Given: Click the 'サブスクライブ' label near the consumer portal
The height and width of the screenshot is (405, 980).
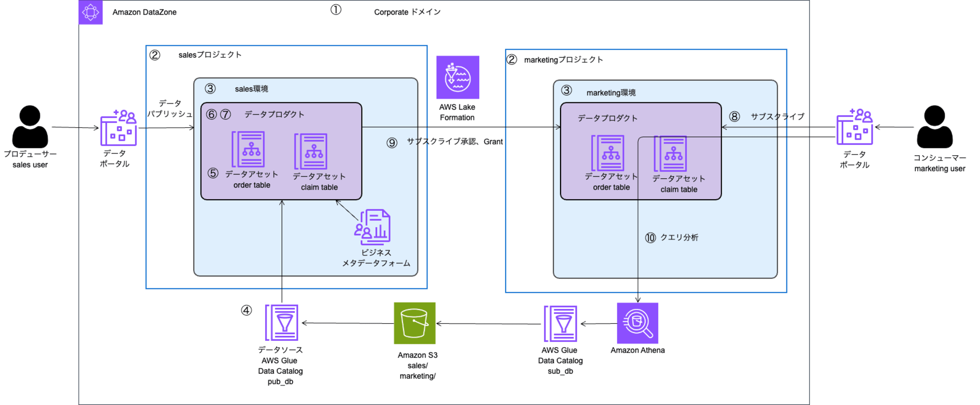Looking at the screenshot, I should click(x=778, y=117).
